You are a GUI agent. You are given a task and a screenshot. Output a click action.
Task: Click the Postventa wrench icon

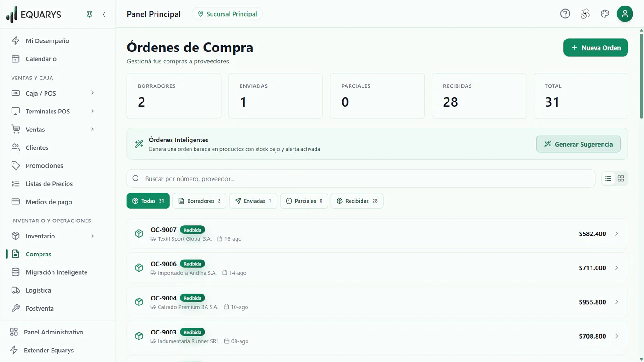coord(16,308)
